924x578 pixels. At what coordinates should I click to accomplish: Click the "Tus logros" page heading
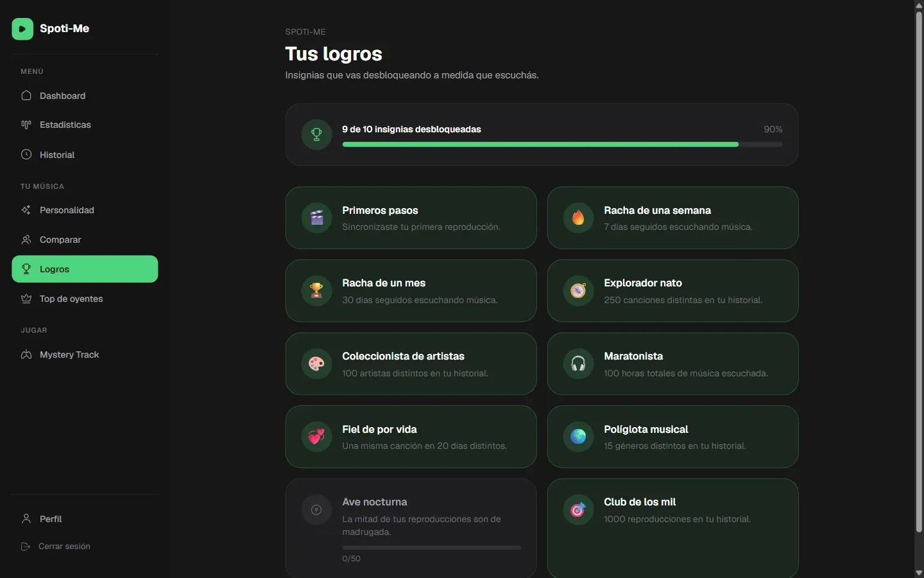pos(334,54)
